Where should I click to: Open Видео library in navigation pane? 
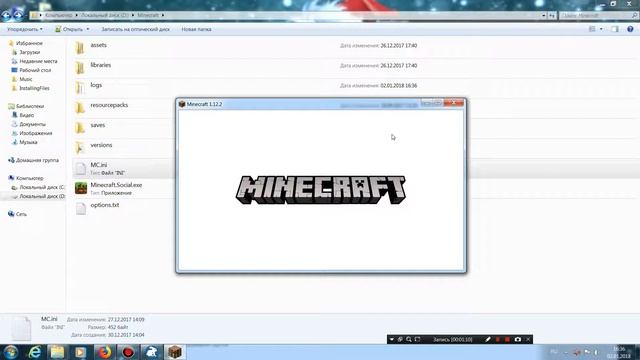coord(27,115)
